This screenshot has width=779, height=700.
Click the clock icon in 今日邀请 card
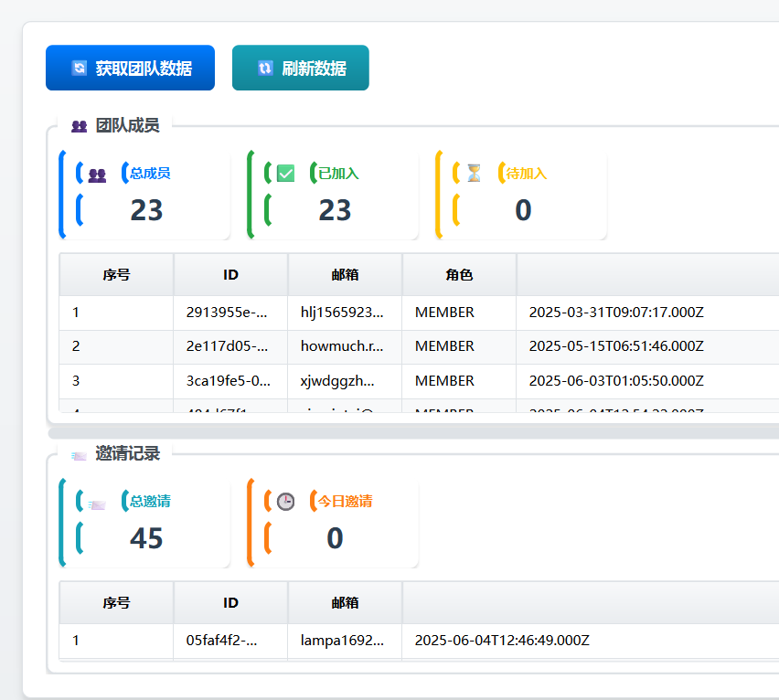tap(285, 502)
